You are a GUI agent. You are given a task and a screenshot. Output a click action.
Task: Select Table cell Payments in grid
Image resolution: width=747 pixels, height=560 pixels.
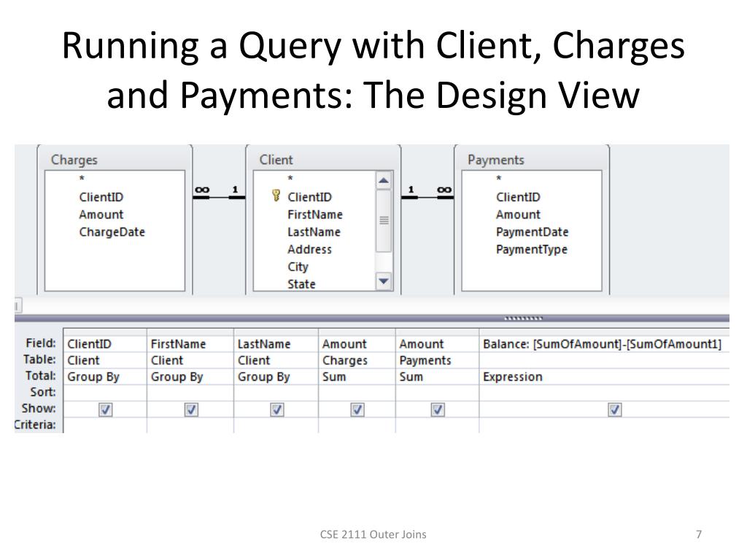tap(438, 360)
